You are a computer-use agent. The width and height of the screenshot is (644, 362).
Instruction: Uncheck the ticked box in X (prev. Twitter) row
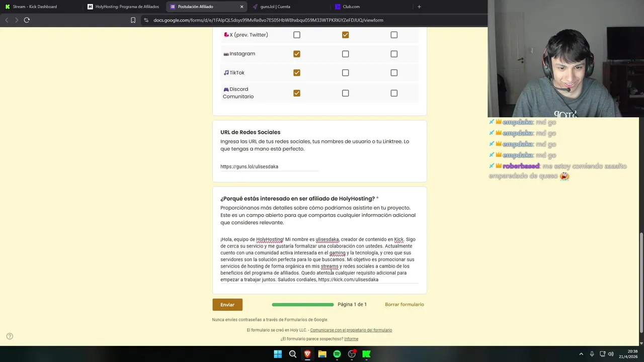click(345, 35)
